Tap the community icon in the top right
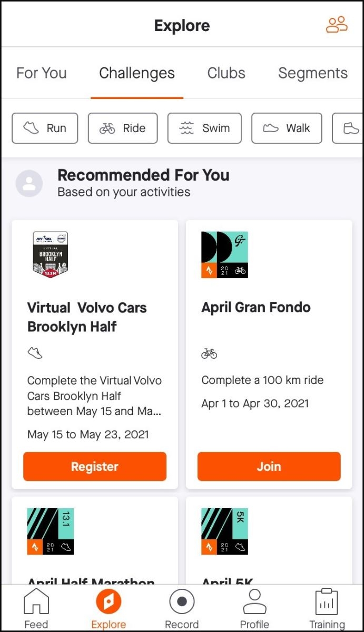 click(x=337, y=24)
